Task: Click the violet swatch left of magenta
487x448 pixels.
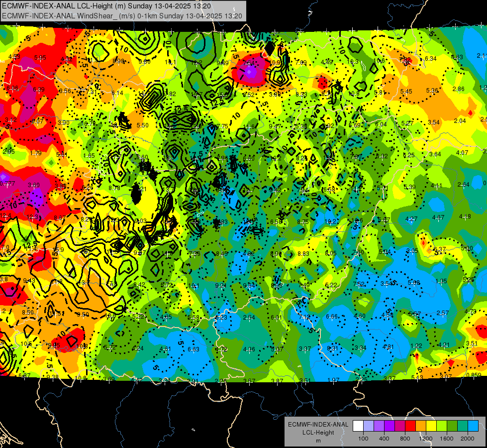Action: tap(390, 426)
